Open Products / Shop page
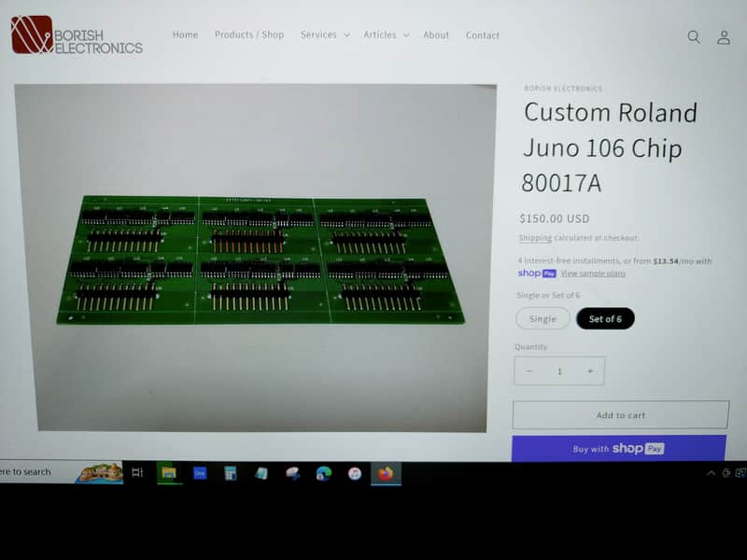 coord(249,35)
